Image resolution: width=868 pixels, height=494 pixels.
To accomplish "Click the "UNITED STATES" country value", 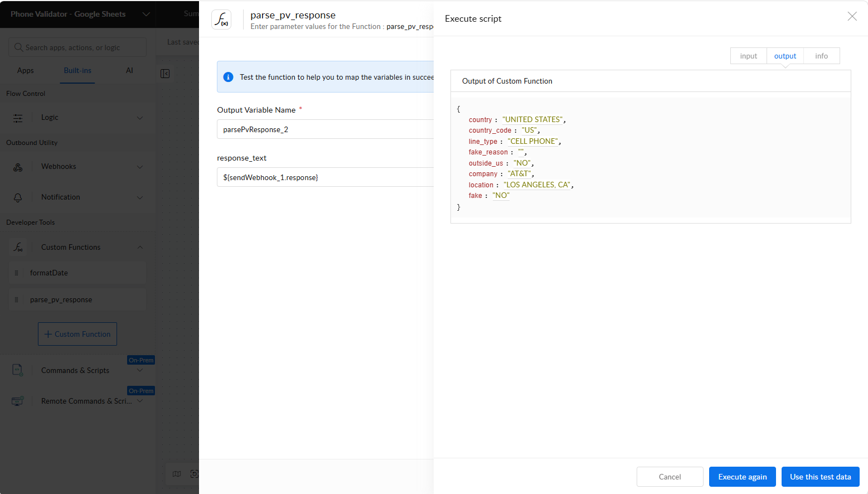I will coord(532,119).
